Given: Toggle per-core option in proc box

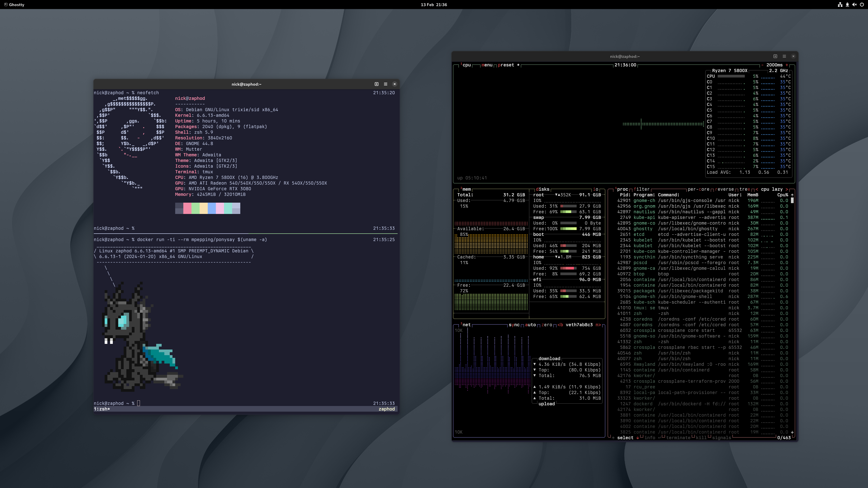Looking at the screenshot, I should 698,189.
